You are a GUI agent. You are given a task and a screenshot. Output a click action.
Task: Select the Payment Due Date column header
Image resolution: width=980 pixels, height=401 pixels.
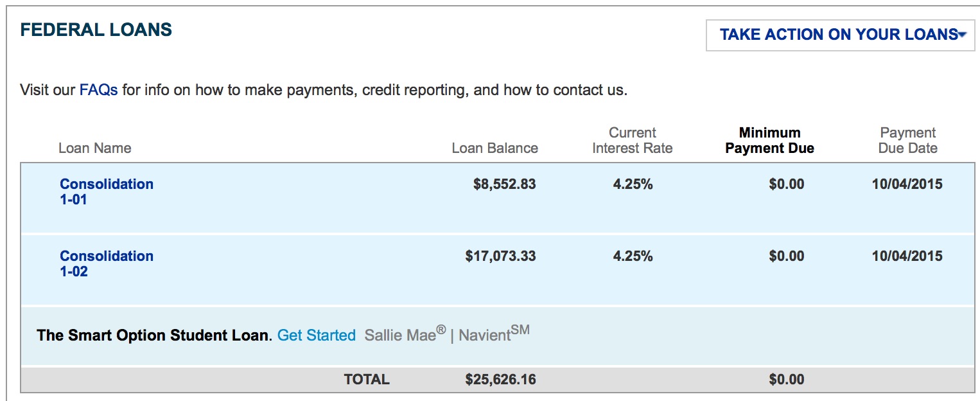click(x=908, y=141)
